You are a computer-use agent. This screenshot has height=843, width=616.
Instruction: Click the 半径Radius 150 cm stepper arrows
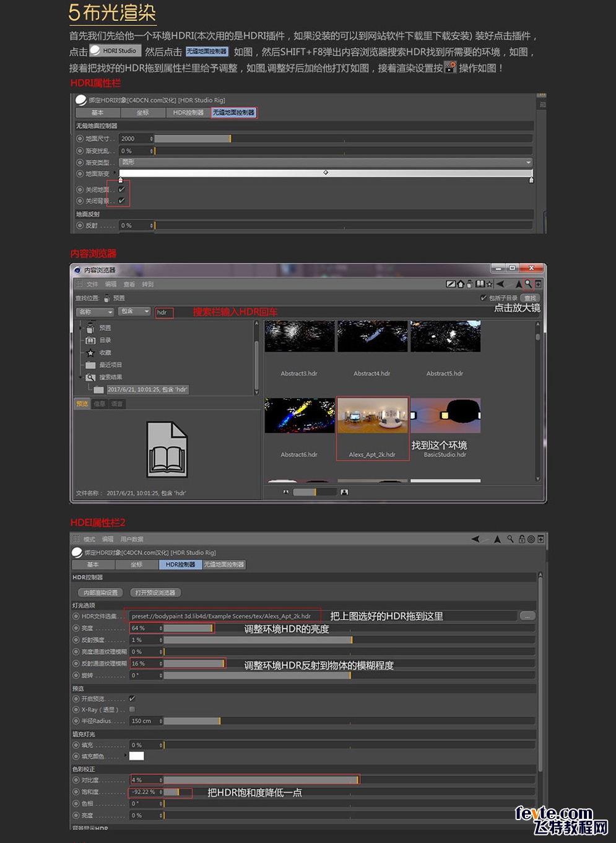tap(161, 721)
